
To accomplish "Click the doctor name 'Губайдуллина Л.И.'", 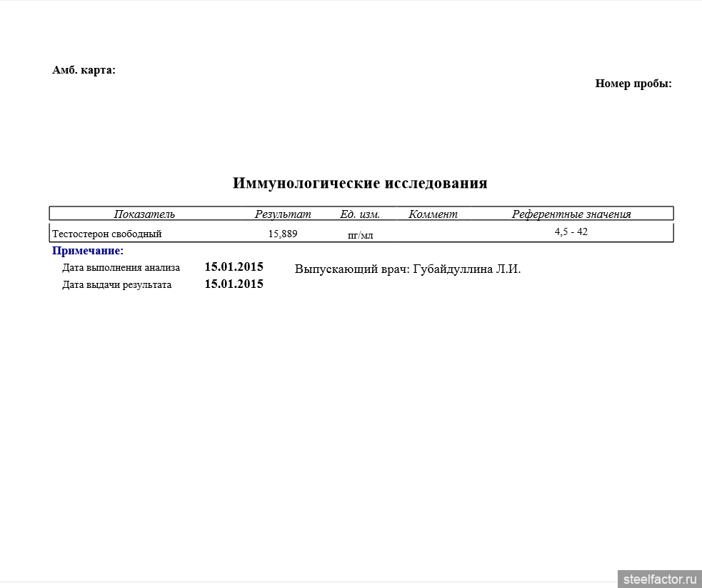I will pos(467,269).
